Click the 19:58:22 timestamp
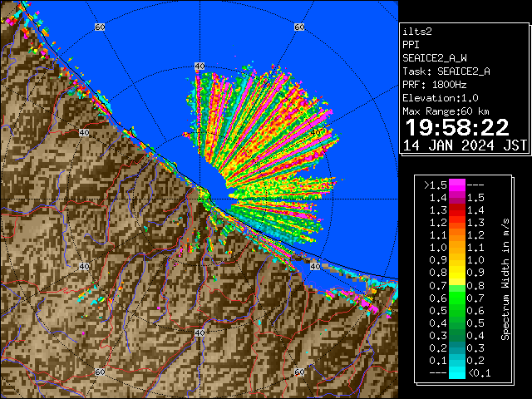The width and height of the screenshot is (532, 399). pyautogui.click(x=457, y=127)
